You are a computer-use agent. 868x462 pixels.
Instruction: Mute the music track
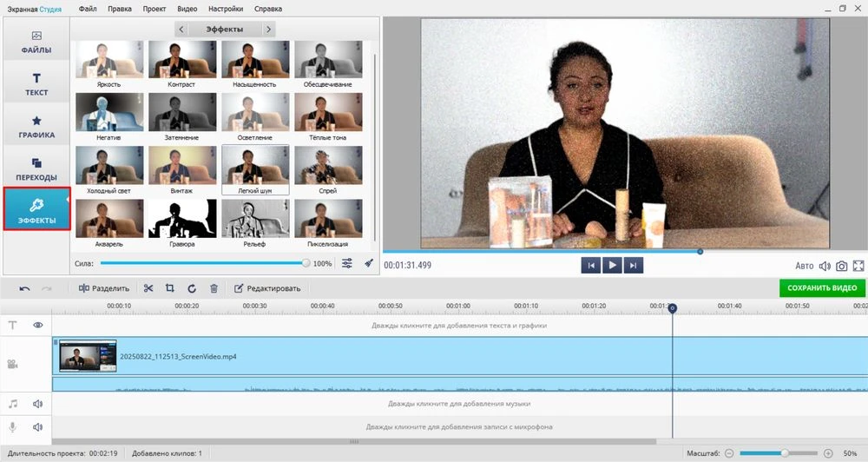[38, 404]
